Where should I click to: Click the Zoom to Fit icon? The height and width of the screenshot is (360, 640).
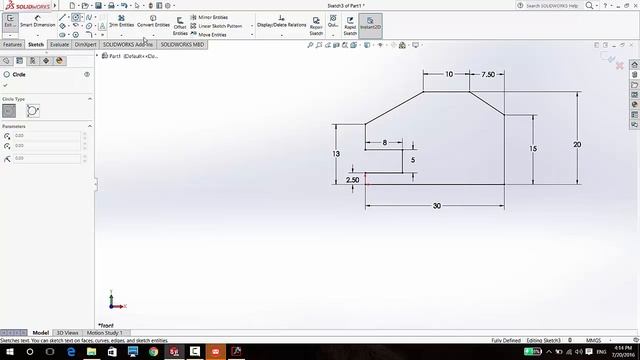coord(310,45)
